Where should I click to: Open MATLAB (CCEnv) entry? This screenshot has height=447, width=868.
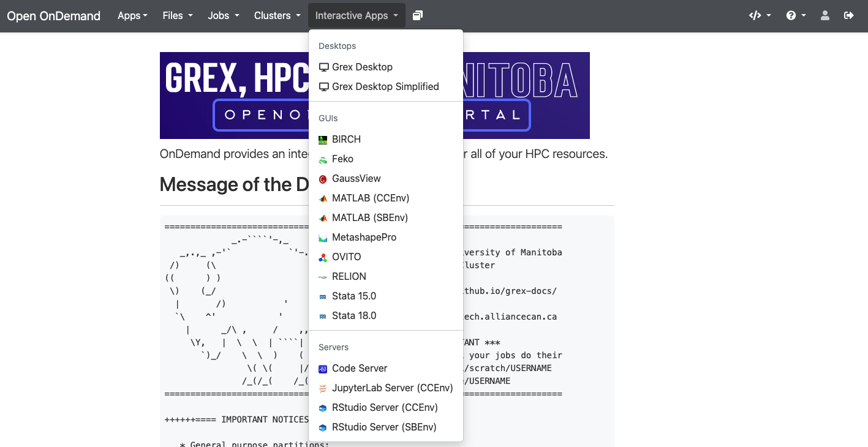[386, 198]
